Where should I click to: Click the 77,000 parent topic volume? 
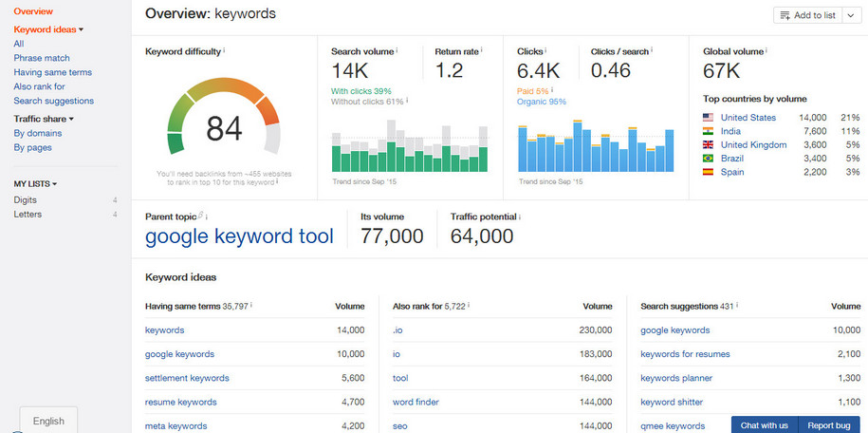392,236
